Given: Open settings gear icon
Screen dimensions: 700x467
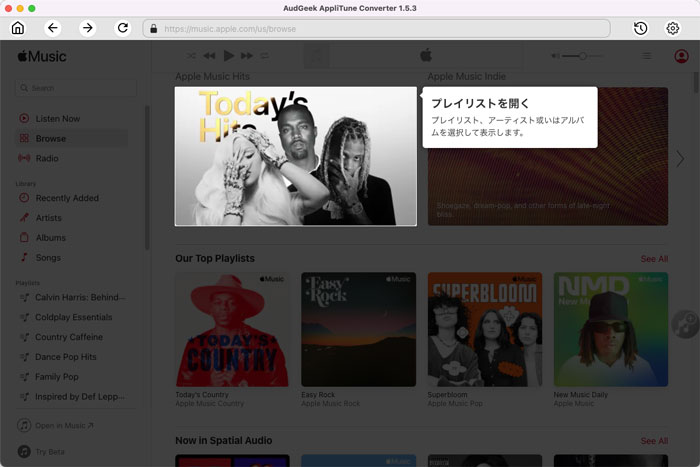Looking at the screenshot, I should [673, 29].
